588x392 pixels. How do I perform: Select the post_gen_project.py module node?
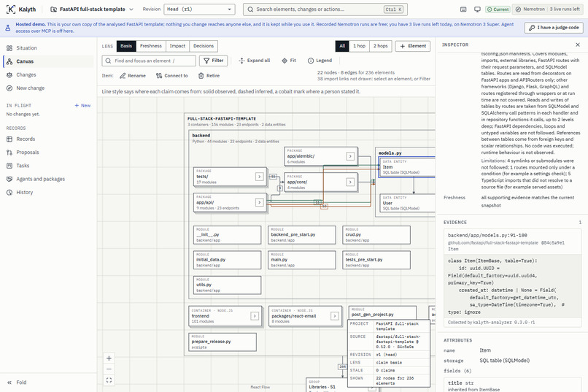[382, 312]
